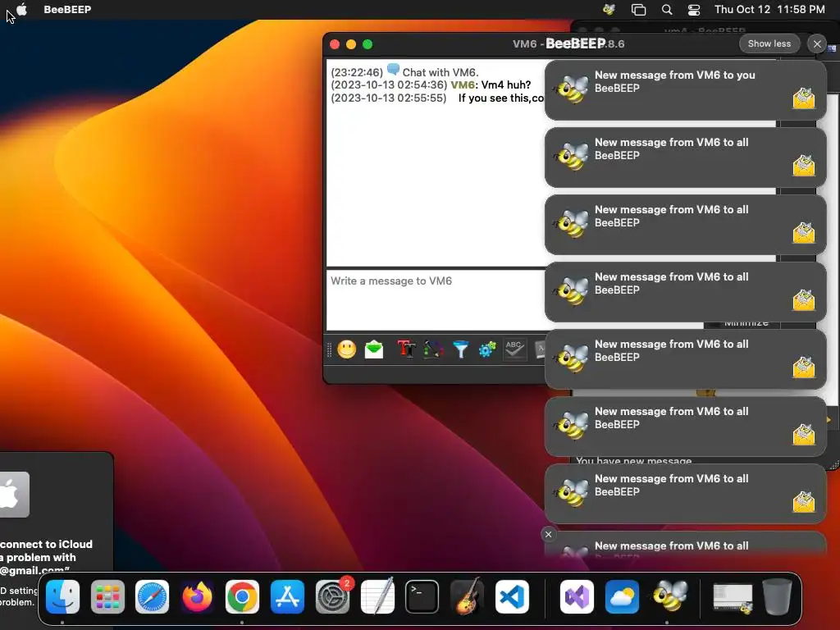Click the BeeBEEP bee icon in dock
The width and height of the screenshot is (840, 630).
point(669,596)
